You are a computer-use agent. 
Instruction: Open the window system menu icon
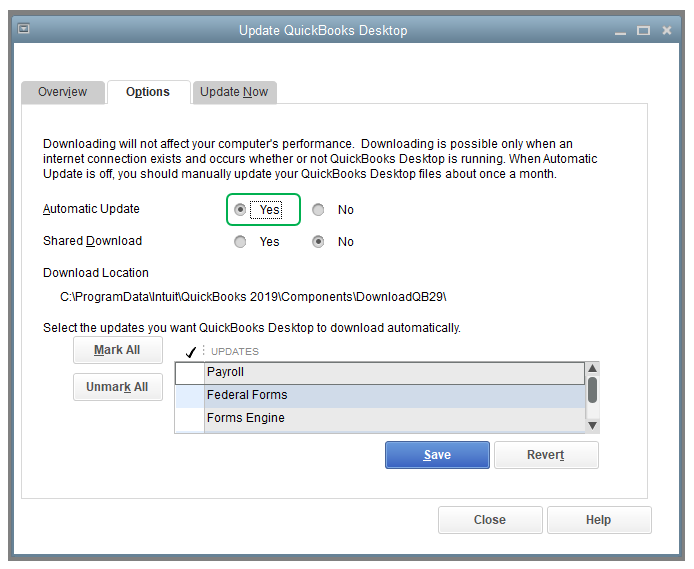click(23, 29)
